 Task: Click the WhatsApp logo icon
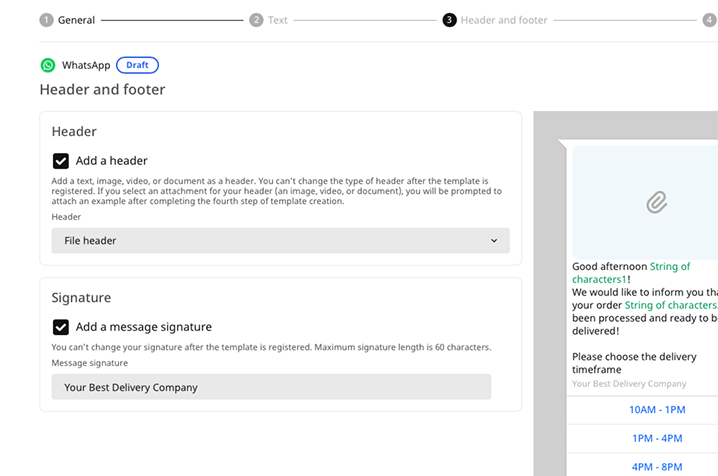[48, 65]
